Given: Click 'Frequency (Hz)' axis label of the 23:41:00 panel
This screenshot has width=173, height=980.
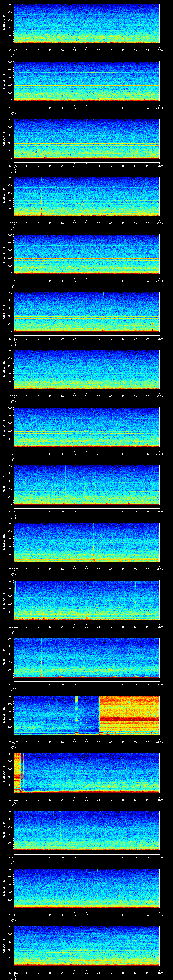Looking at the screenshot, I should pyautogui.click(x=4, y=716).
